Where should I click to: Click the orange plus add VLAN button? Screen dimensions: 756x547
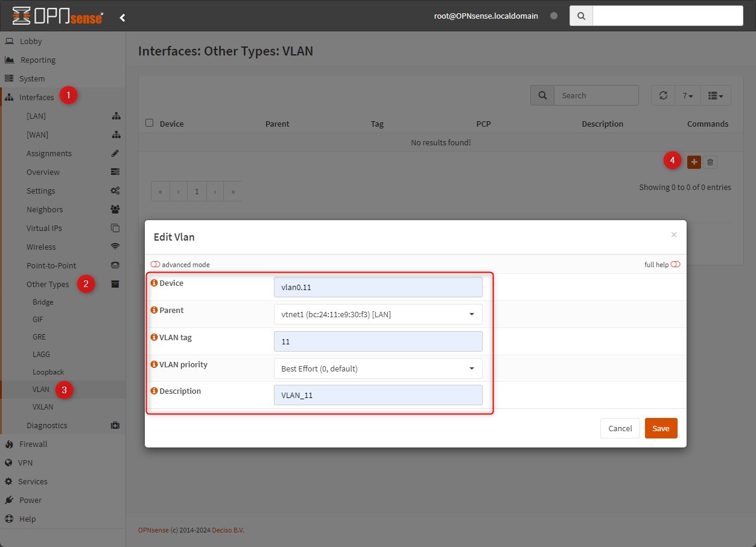point(694,162)
